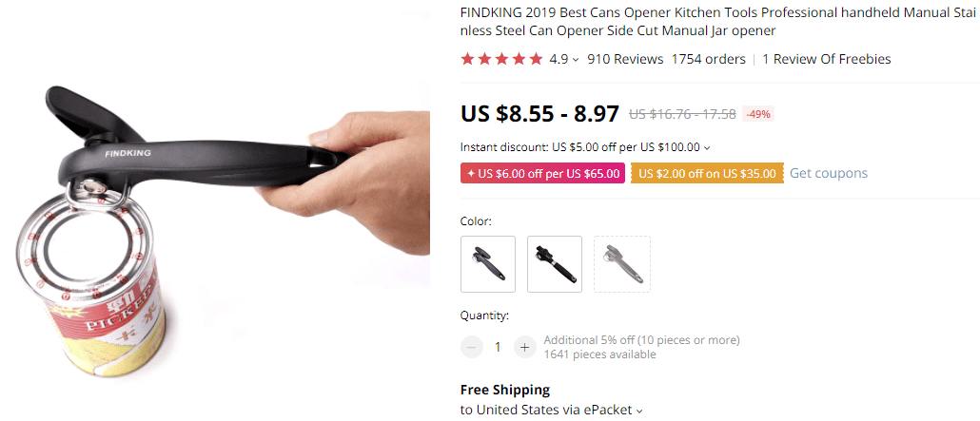The image size is (980, 421).
Task: Click the US $8.55 - 8.97 price
Action: point(539,114)
